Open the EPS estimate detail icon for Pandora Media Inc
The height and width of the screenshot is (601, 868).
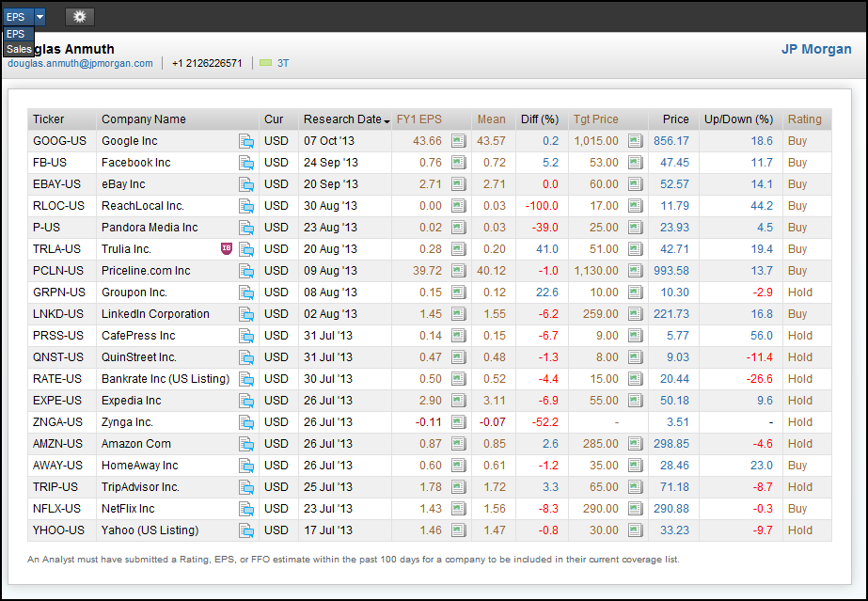(458, 228)
